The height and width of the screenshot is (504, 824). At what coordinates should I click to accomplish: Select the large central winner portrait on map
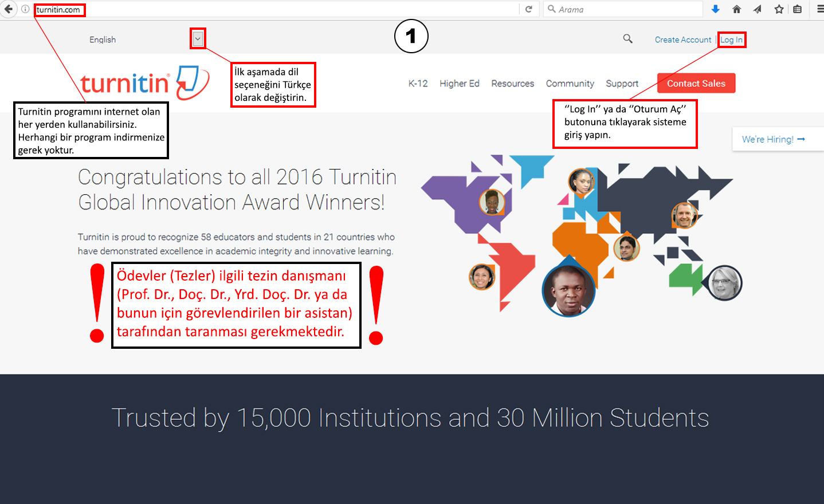[x=568, y=290]
